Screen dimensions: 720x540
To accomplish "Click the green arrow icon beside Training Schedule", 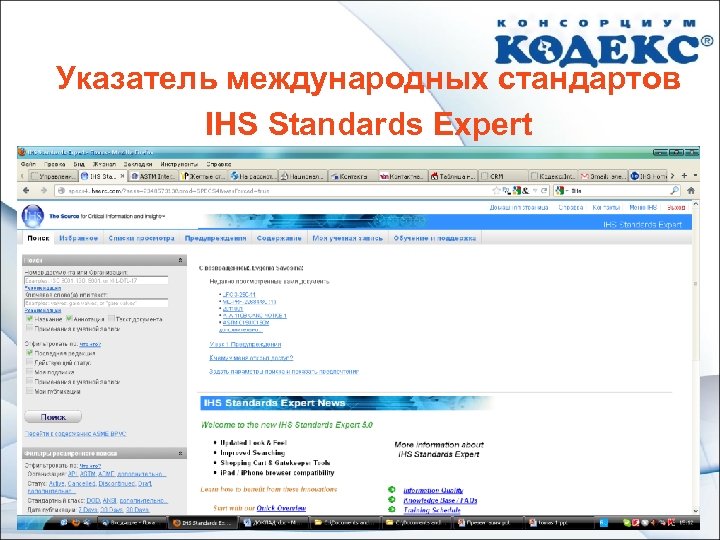I will point(391,509).
